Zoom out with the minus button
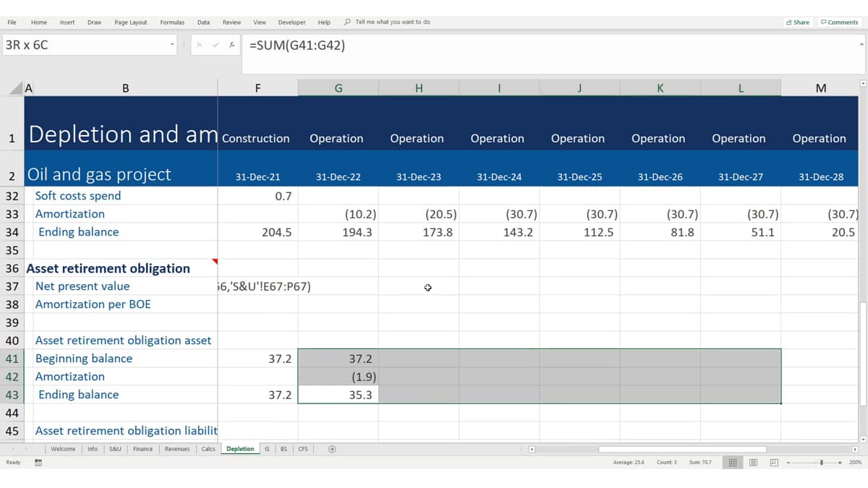 (x=788, y=463)
